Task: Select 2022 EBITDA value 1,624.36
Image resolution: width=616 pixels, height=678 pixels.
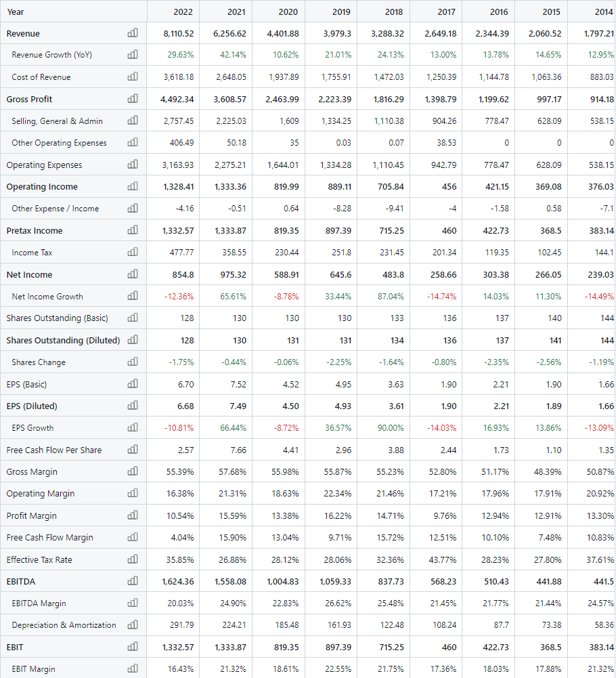Action: (178, 582)
